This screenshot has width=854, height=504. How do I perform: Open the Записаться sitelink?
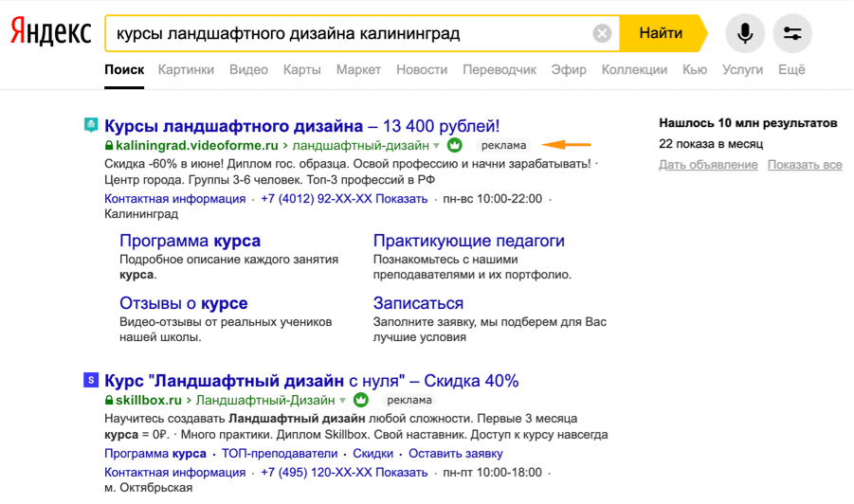pyautogui.click(x=418, y=303)
